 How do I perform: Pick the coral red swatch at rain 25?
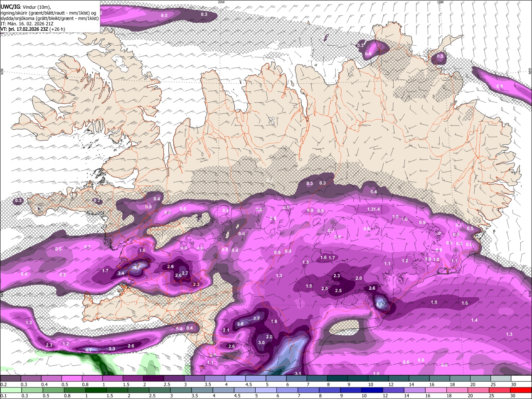(500, 390)
